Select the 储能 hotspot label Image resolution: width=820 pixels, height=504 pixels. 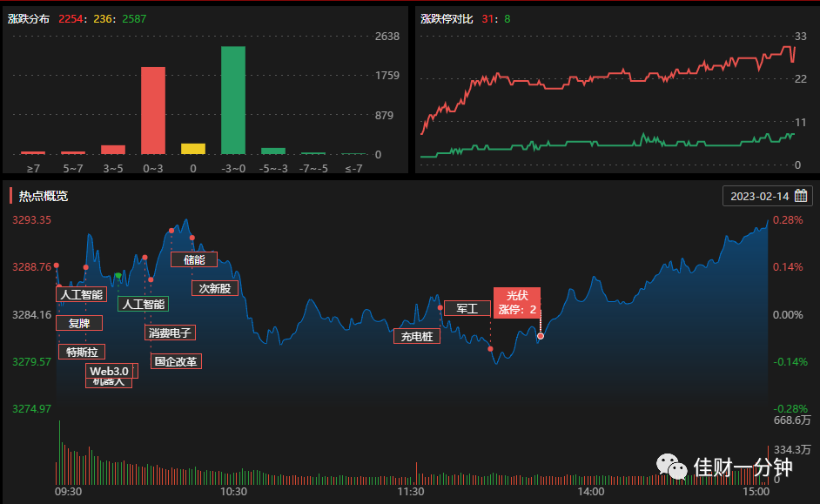[194, 260]
